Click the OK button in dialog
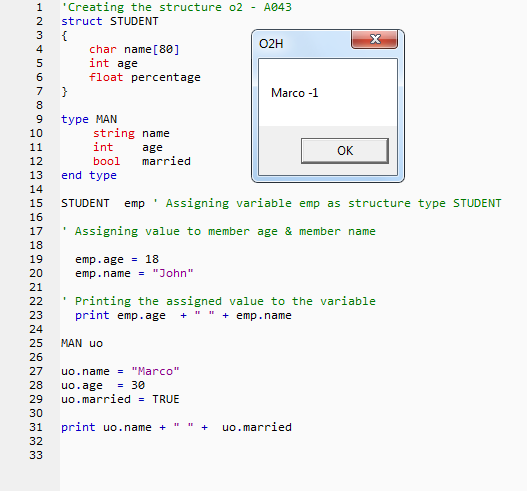This screenshot has width=527, height=491. point(345,151)
